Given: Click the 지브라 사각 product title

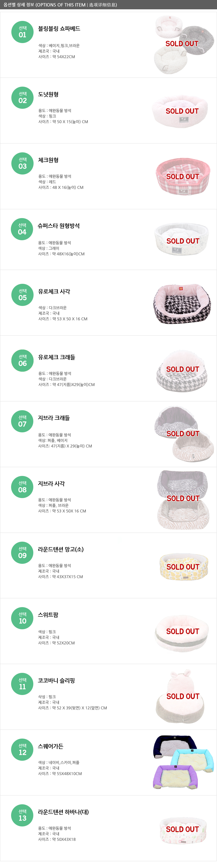Looking at the screenshot, I should [x=51, y=483].
